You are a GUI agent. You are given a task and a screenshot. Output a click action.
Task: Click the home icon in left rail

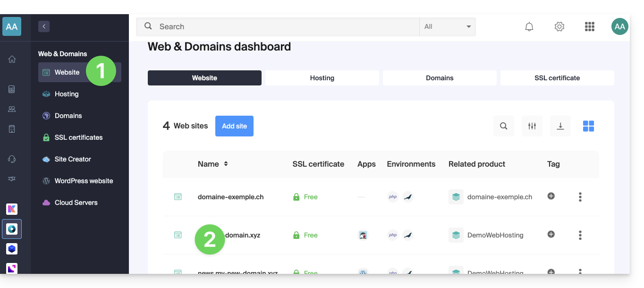pos(12,59)
